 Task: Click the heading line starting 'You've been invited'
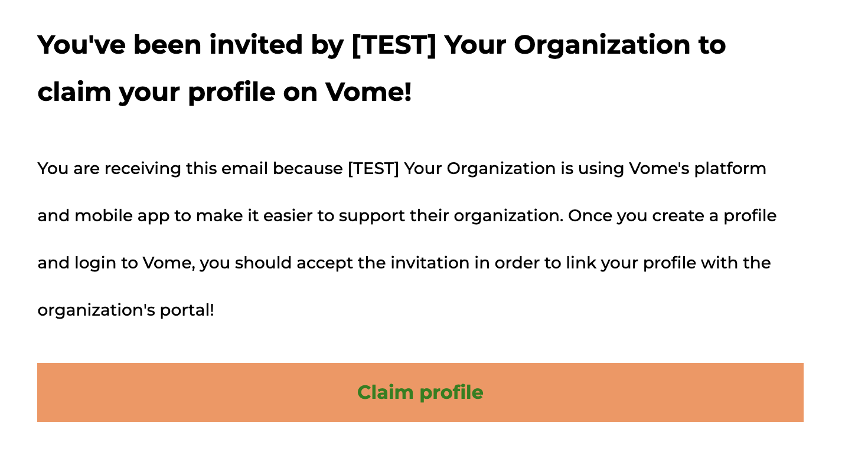(x=381, y=45)
